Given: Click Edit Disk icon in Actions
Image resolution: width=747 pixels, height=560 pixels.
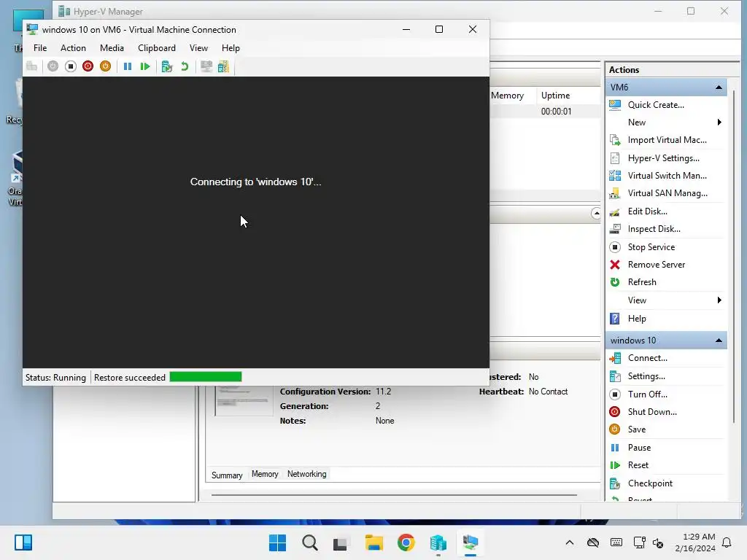Looking at the screenshot, I should 615,211.
